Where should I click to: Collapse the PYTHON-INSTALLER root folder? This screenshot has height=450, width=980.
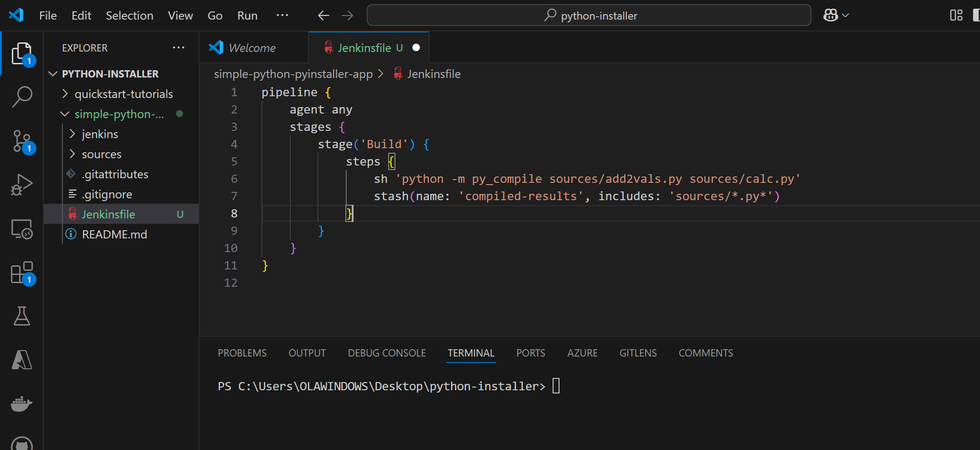coord(121,74)
